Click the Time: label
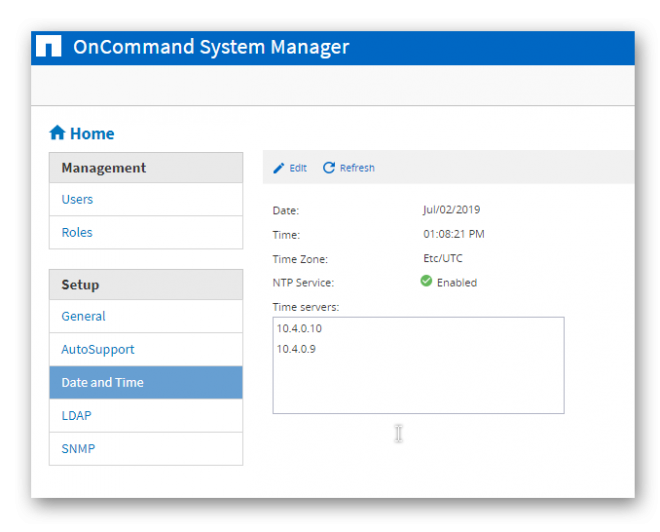 pyautogui.click(x=286, y=235)
